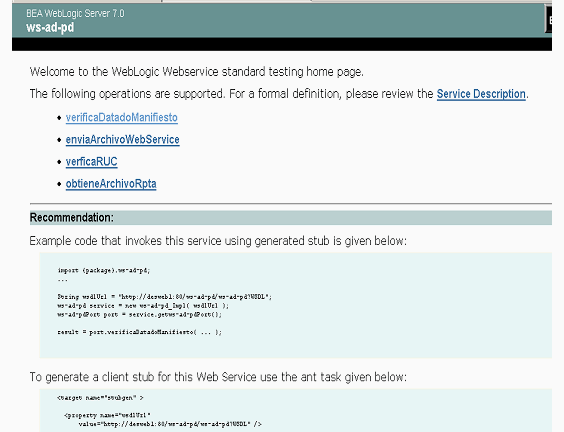Open the obtieneArchivoRpta operation link
Viewport: 564px width, 432px height.
pos(111,184)
